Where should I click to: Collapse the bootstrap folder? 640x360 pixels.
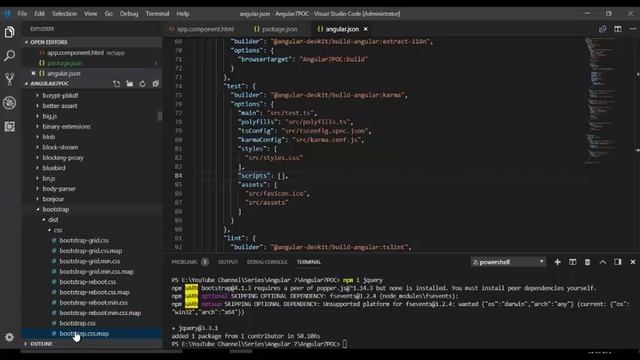[x=56, y=209]
